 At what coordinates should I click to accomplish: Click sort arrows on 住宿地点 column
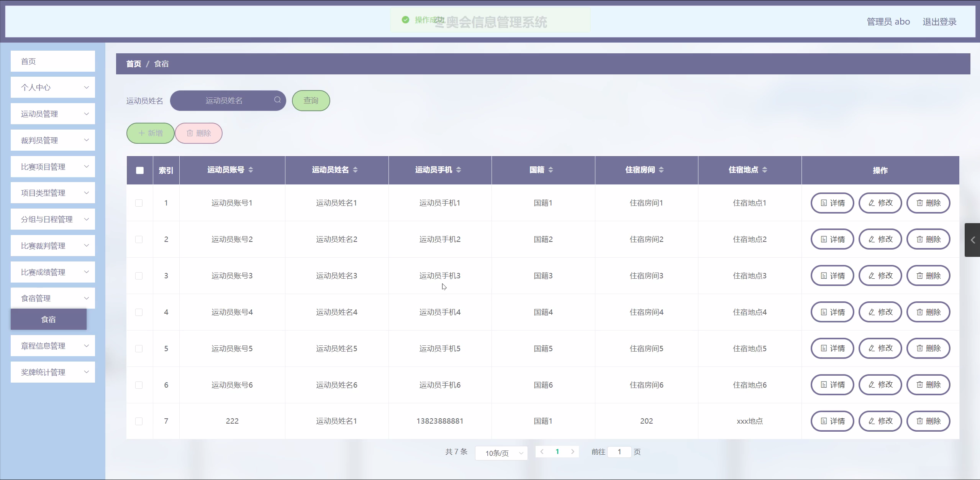click(x=764, y=170)
